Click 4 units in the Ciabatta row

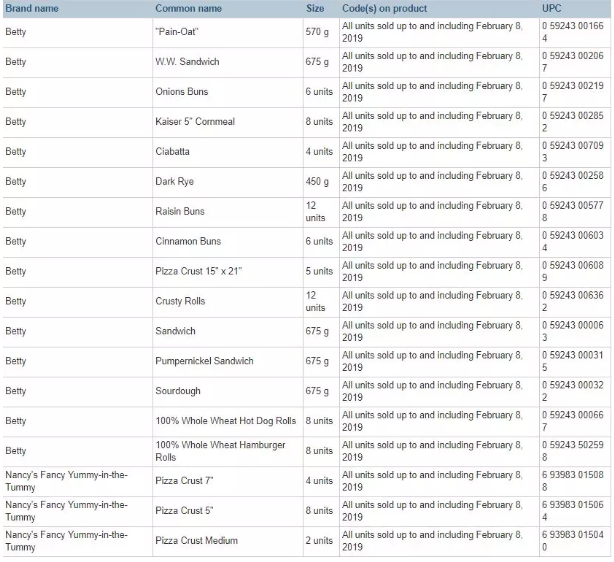point(319,152)
